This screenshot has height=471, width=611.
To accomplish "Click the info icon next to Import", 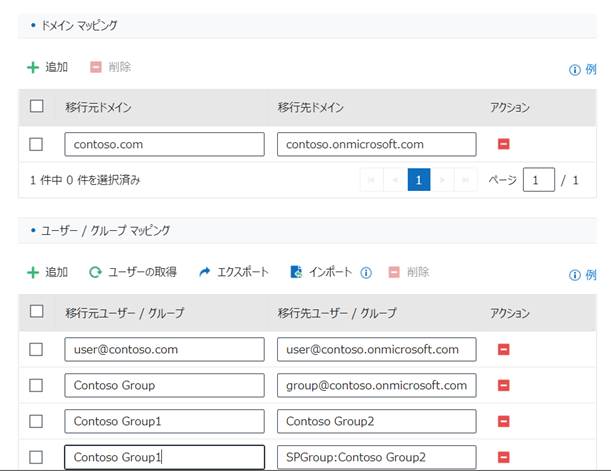I will coord(366,273).
